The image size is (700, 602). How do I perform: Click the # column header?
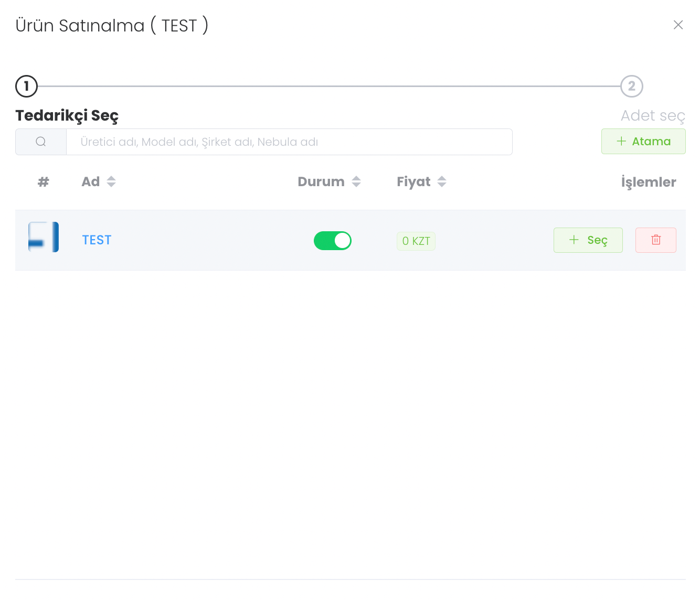point(43,182)
